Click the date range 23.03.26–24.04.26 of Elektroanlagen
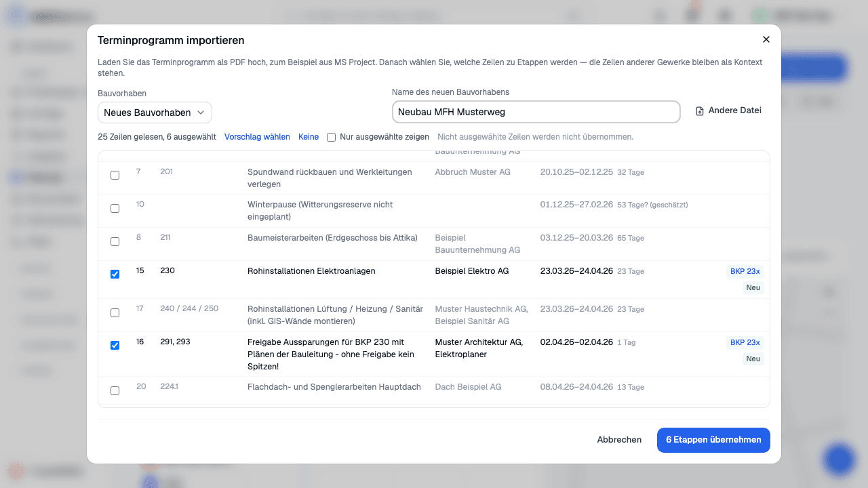This screenshot has height=488, width=868. coord(576,271)
